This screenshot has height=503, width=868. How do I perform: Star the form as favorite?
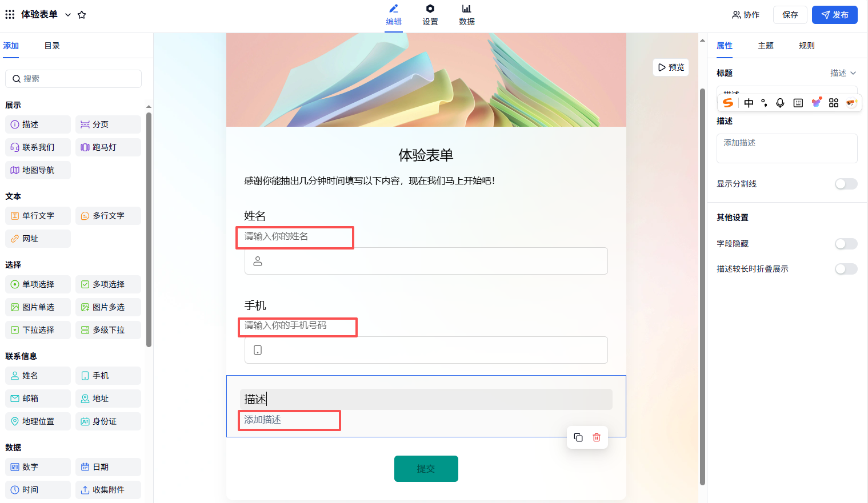coord(82,15)
